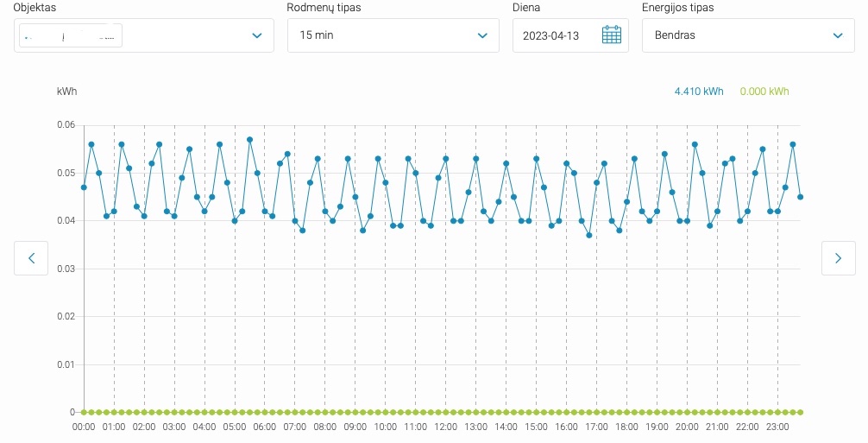Click the 2023-04-13 date input
The width and height of the screenshot is (868, 443).
coord(550,35)
